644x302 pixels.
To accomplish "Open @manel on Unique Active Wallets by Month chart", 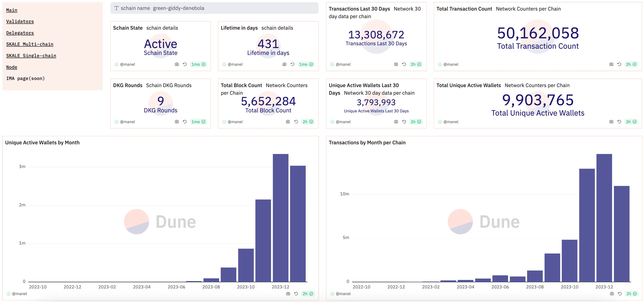I will [19, 294].
